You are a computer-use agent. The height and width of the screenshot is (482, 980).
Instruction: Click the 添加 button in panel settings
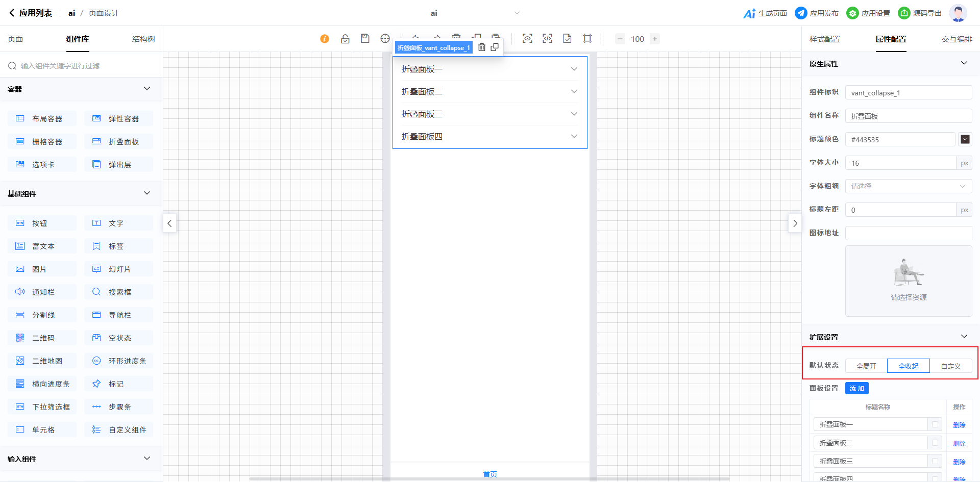coord(856,389)
